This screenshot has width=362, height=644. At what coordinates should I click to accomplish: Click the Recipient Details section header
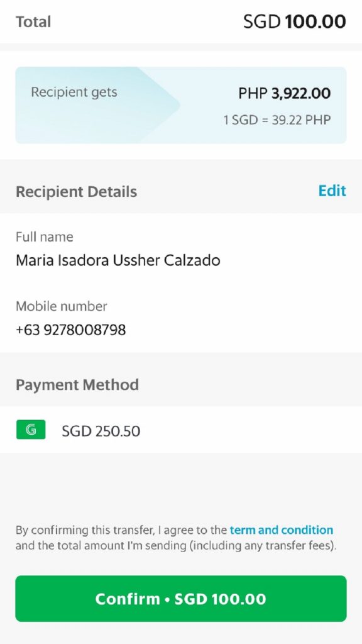click(x=75, y=191)
